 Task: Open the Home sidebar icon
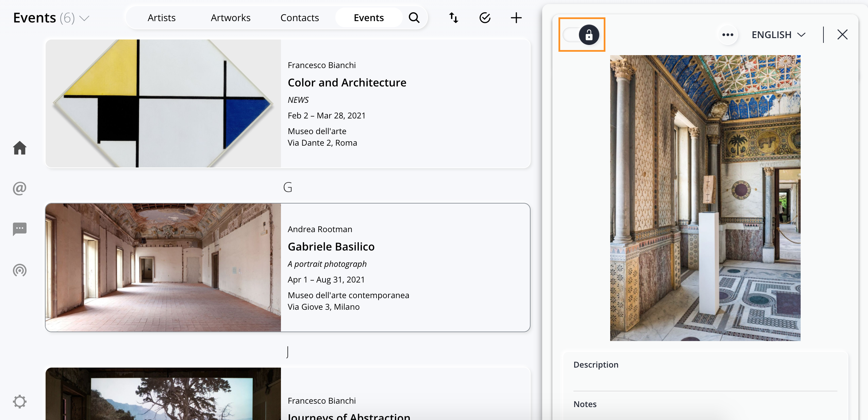20,148
